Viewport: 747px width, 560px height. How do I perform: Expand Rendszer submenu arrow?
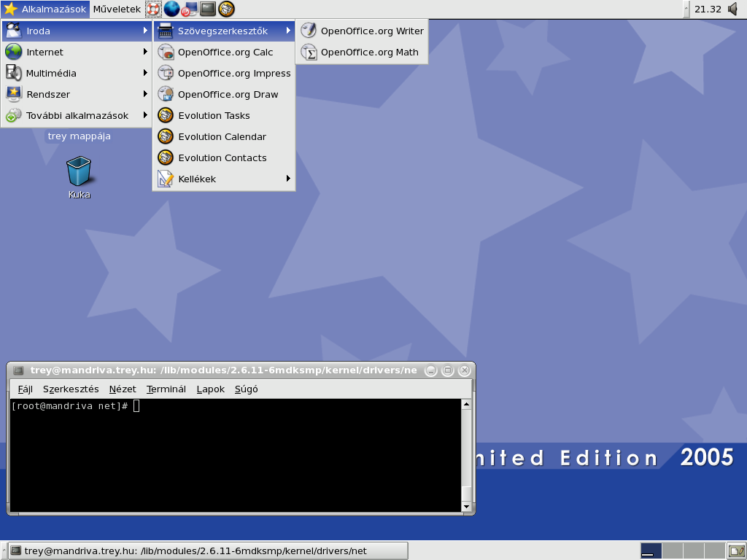click(145, 94)
